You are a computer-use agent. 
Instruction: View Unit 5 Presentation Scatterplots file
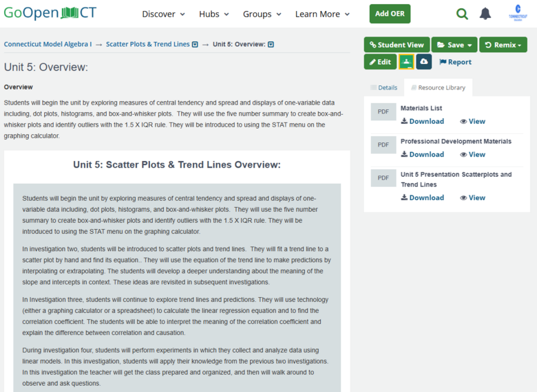(x=472, y=197)
